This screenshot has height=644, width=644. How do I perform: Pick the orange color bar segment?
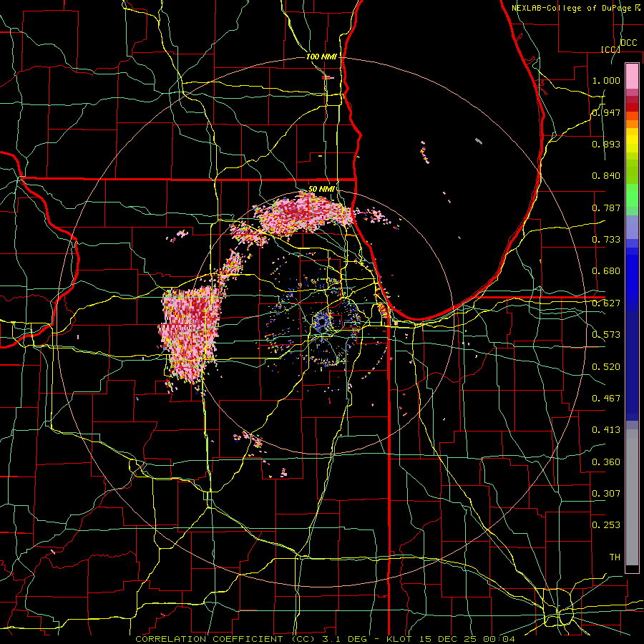click(x=632, y=124)
